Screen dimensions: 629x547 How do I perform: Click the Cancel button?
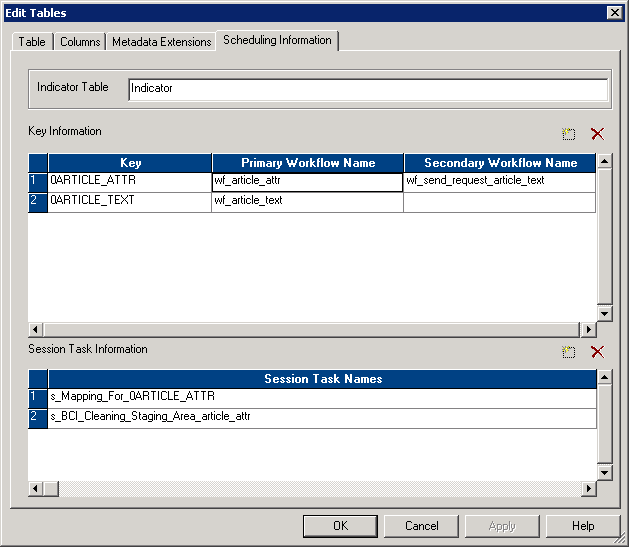(422, 526)
